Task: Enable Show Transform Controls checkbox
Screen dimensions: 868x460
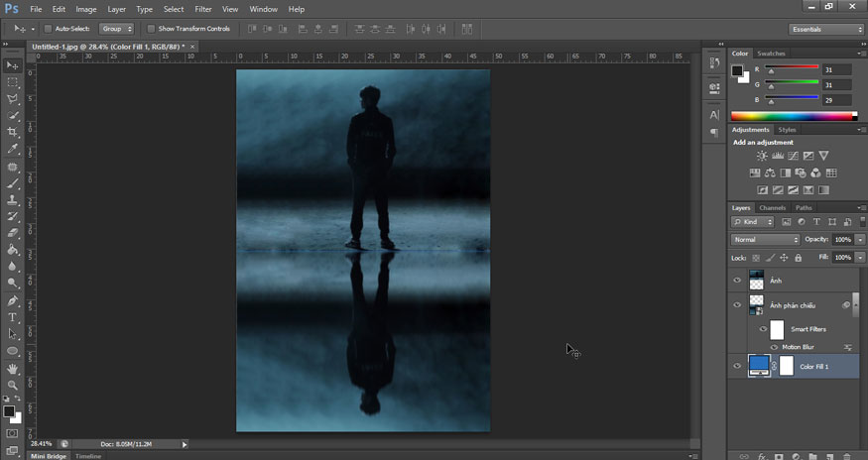Action: pyautogui.click(x=151, y=29)
